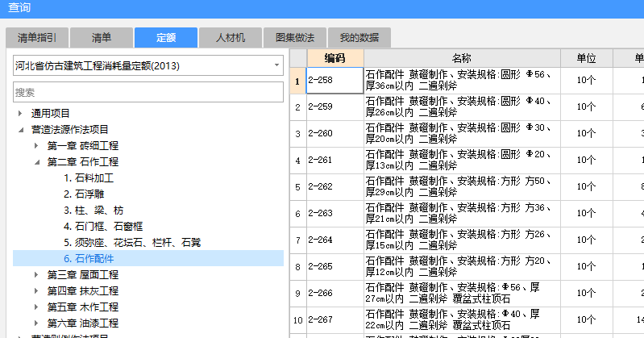The width and height of the screenshot is (644, 338).
Task: Expand 第一章 砖细工程 chapter arrow
Action: point(36,145)
